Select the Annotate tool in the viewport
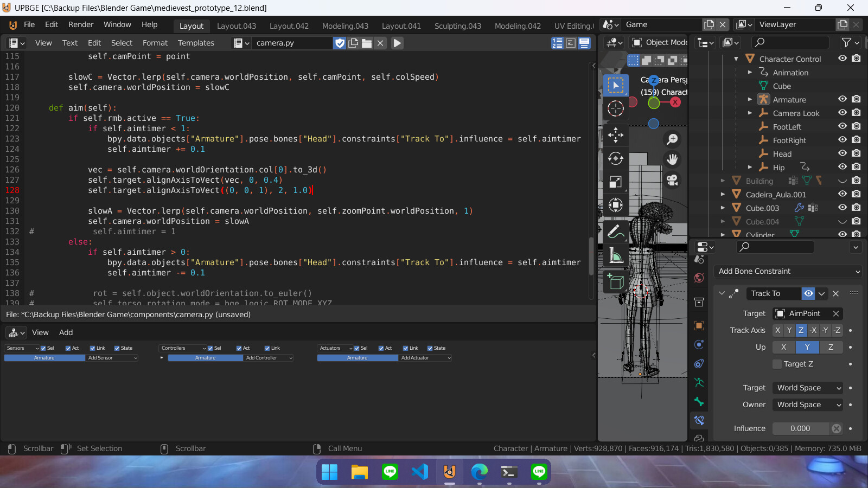This screenshot has width=868, height=488. pos(616,232)
